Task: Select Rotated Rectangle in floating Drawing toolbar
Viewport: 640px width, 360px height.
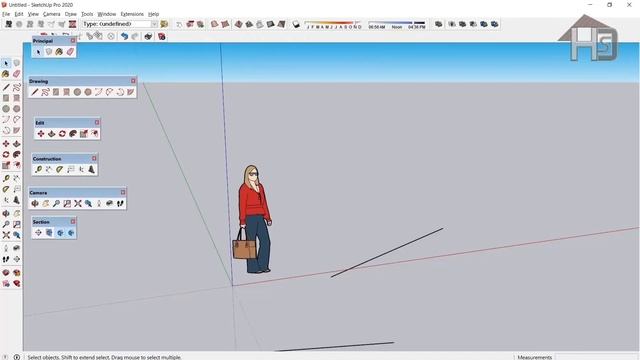Action: (x=67, y=92)
